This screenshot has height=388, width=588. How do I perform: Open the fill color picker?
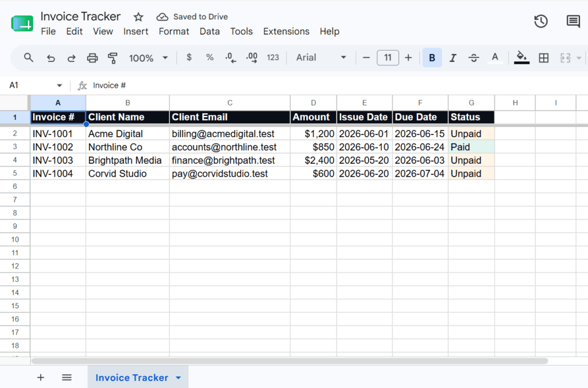pos(521,58)
